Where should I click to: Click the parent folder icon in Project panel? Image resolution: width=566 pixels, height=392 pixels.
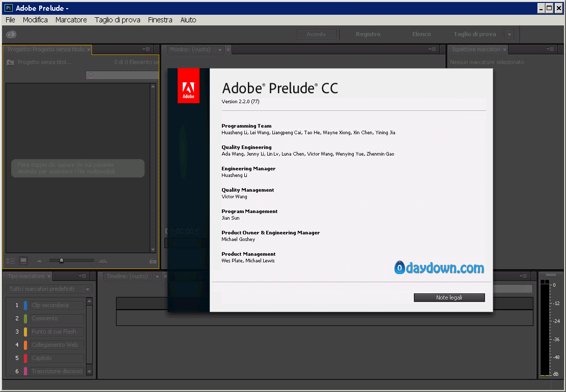(x=11, y=63)
